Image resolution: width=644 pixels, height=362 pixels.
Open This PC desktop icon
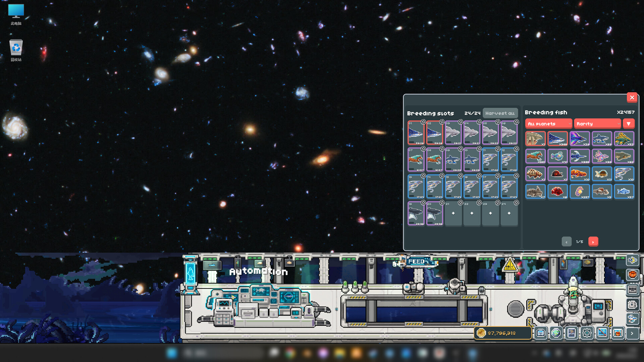pyautogui.click(x=16, y=15)
